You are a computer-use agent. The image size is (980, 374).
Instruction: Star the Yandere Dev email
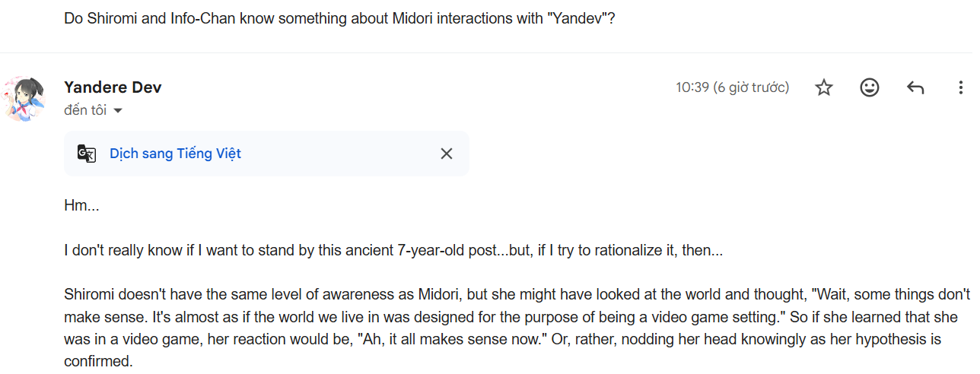[x=824, y=87]
